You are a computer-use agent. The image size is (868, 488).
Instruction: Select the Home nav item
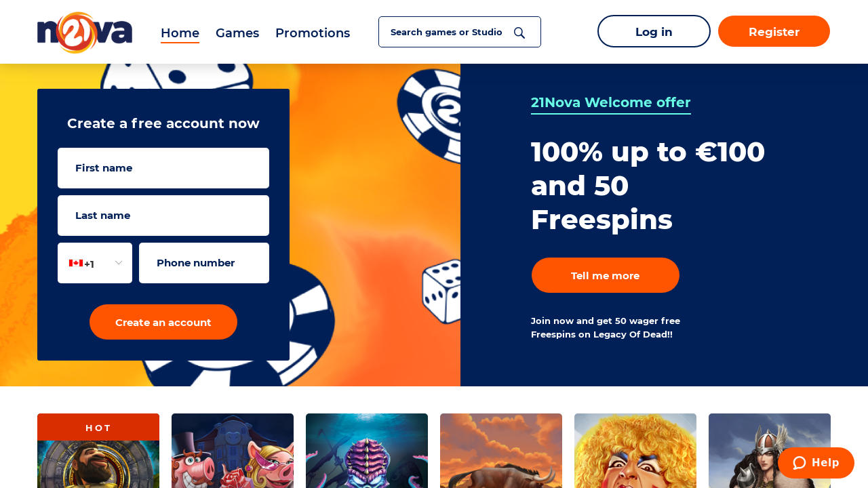click(180, 33)
